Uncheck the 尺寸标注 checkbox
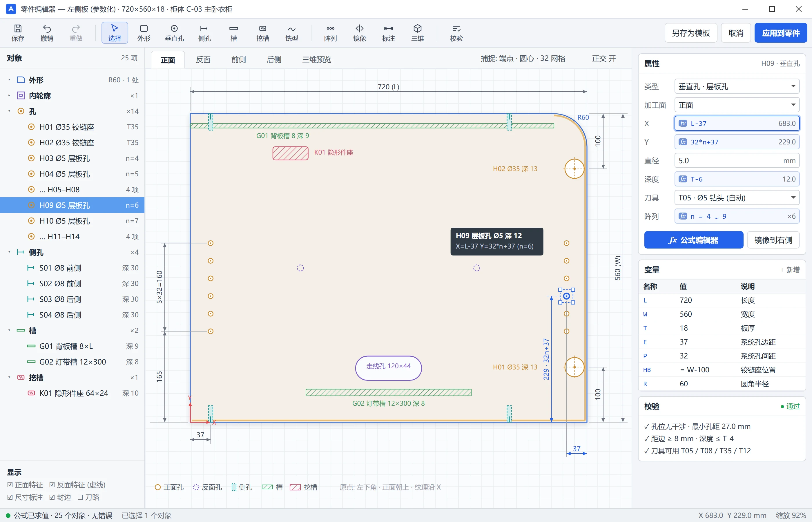 click(10, 497)
